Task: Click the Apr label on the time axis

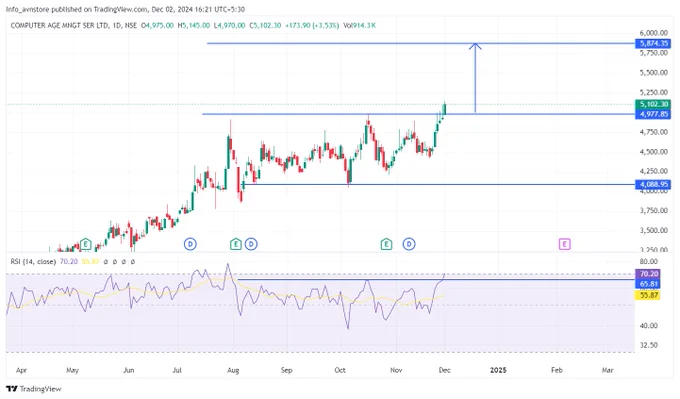Action: [x=21, y=370]
